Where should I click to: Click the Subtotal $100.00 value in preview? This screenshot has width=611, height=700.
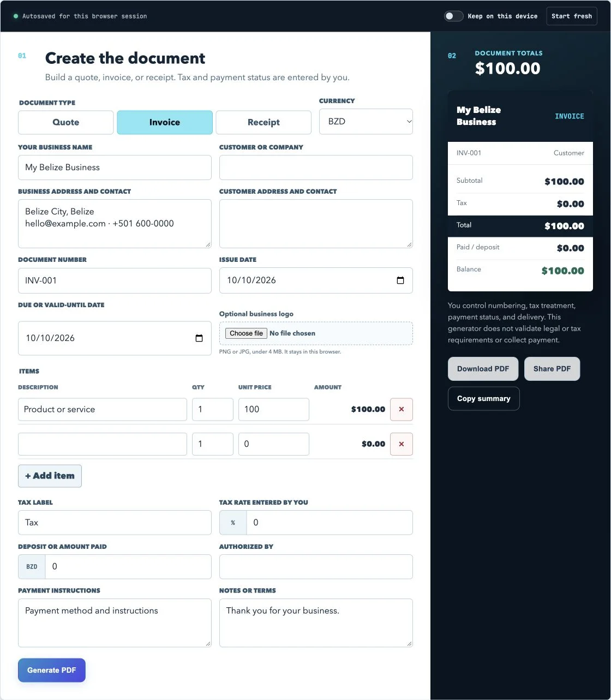click(564, 182)
